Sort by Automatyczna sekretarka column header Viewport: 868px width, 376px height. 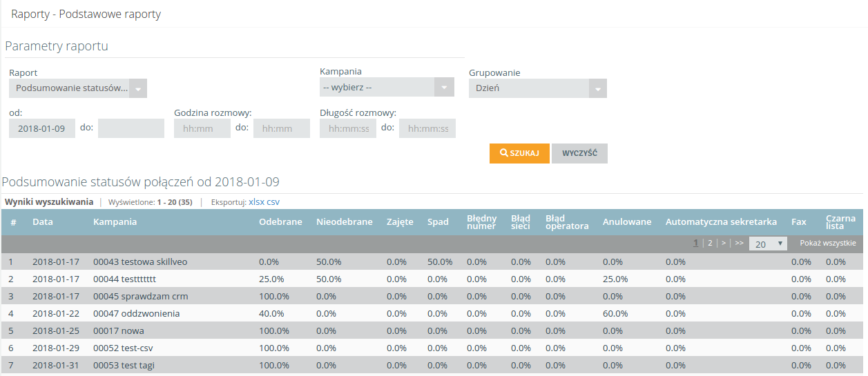click(721, 222)
